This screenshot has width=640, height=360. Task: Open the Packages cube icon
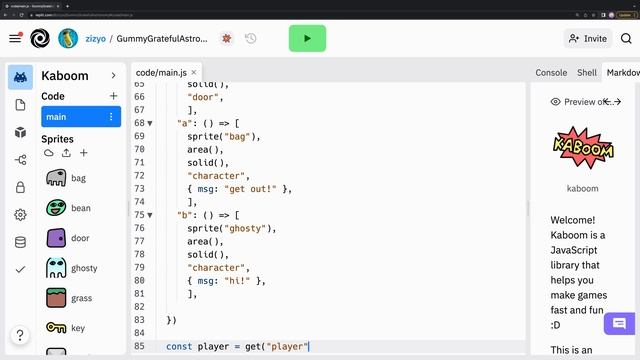20,132
